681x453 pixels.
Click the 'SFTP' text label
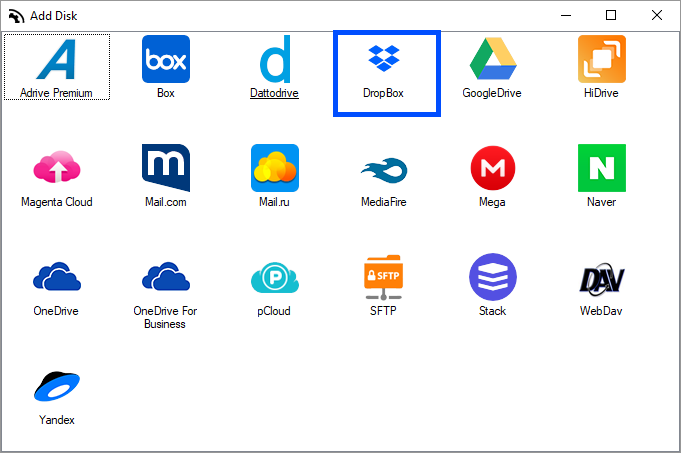(x=383, y=311)
